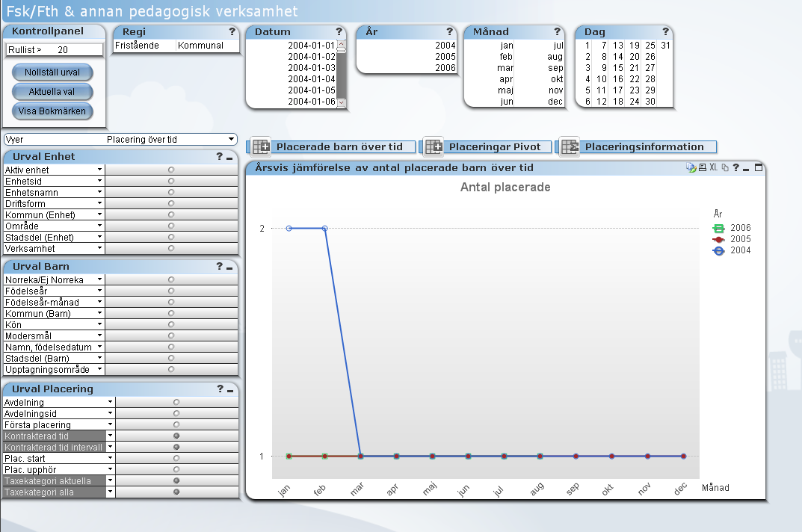The image size is (802, 532).
Task: Expand the Namn, födelsedatum dropdown
Action: 99,347
